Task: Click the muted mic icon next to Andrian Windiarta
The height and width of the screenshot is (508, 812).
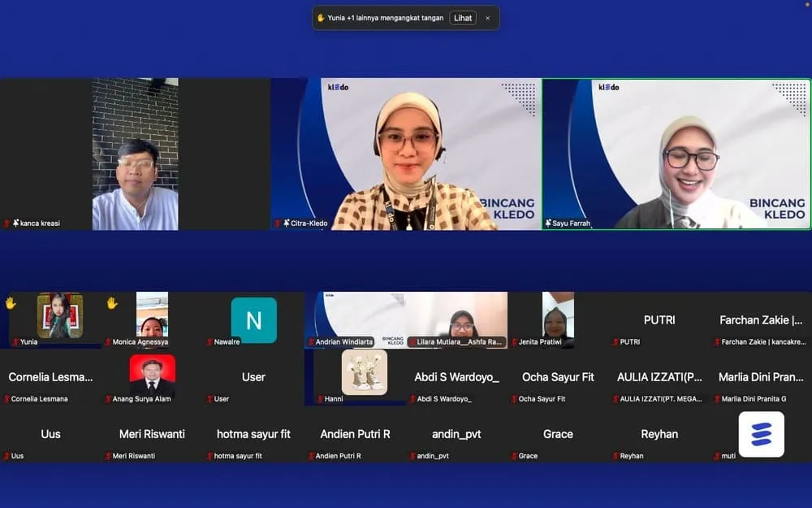Action: pyautogui.click(x=311, y=342)
